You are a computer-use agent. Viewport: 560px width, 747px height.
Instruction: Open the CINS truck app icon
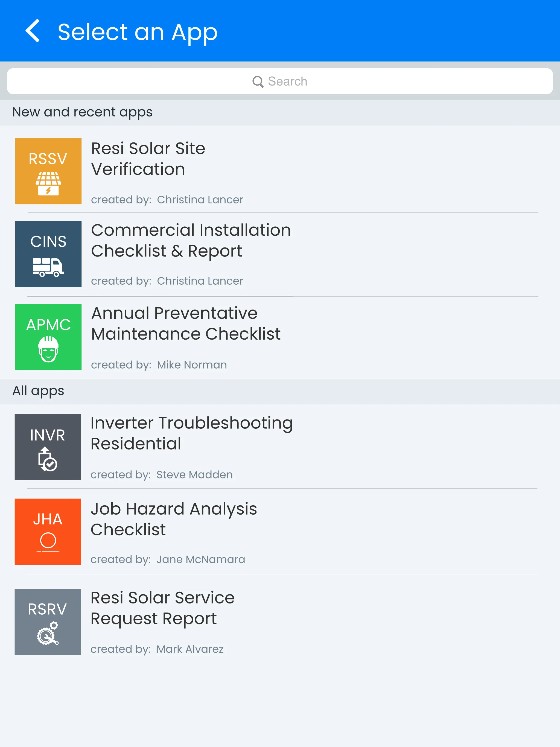pyautogui.click(x=48, y=254)
